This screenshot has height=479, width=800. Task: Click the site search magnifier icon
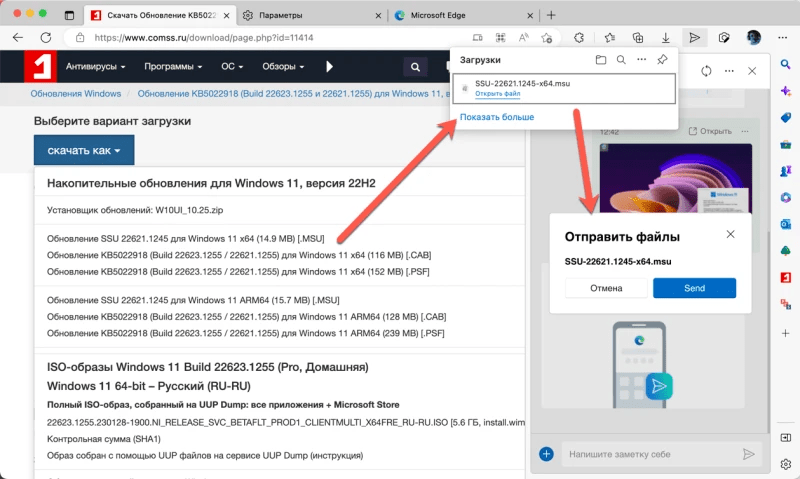pyautogui.click(x=415, y=67)
